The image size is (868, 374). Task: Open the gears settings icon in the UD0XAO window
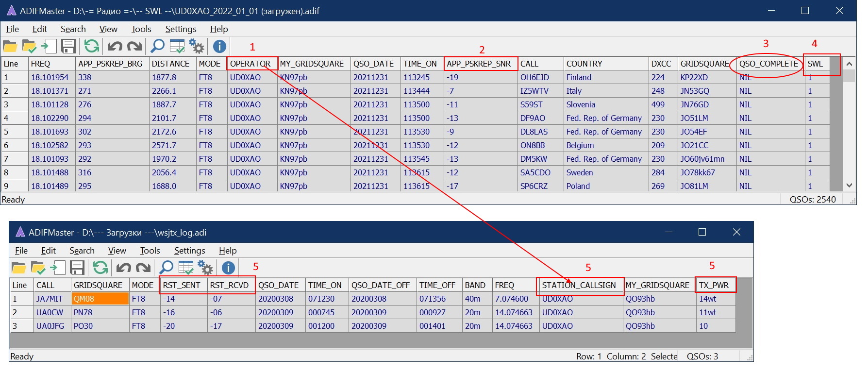197,46
